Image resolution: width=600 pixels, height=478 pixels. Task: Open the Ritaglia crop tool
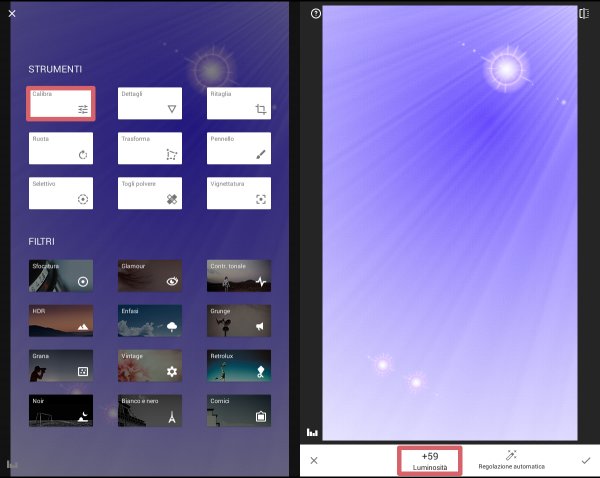pyautogui.click(x=239, y=103)
